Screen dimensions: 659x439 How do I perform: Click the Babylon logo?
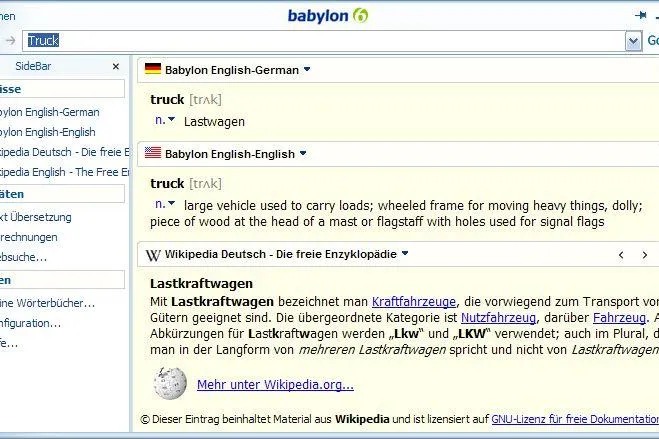pos(328,16)
